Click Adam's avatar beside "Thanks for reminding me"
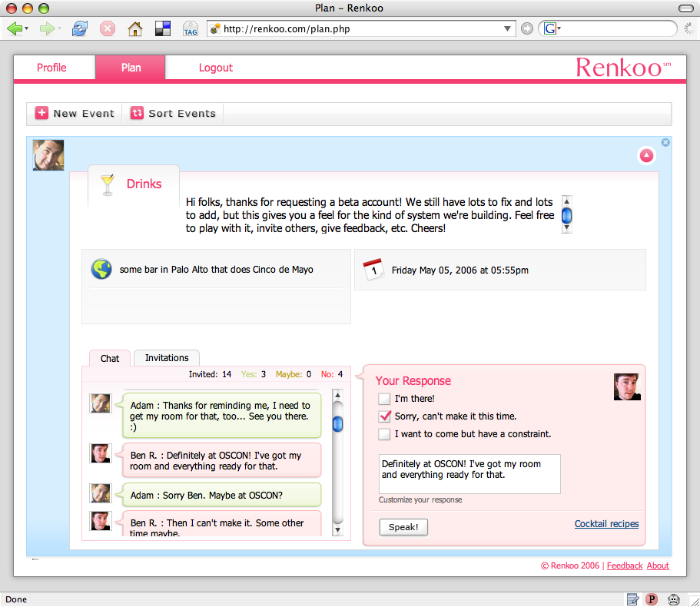This screenshot has height=607, width=700. (101, 403)
